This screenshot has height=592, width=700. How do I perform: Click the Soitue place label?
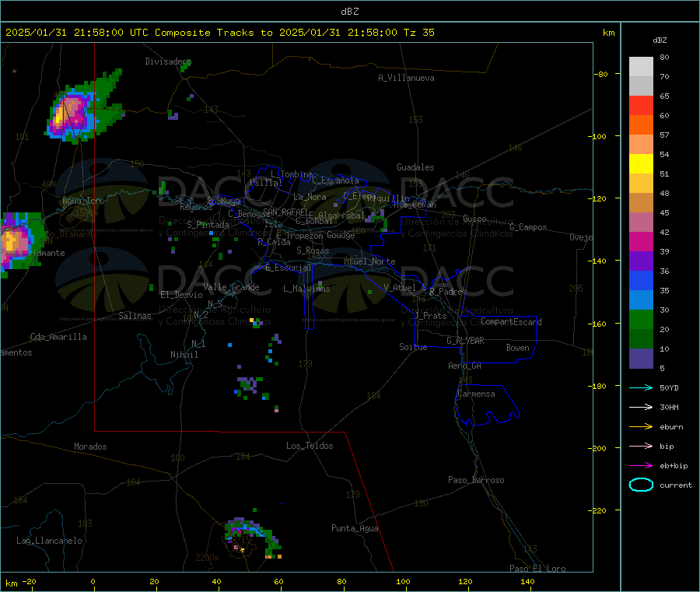pos(413,347)
